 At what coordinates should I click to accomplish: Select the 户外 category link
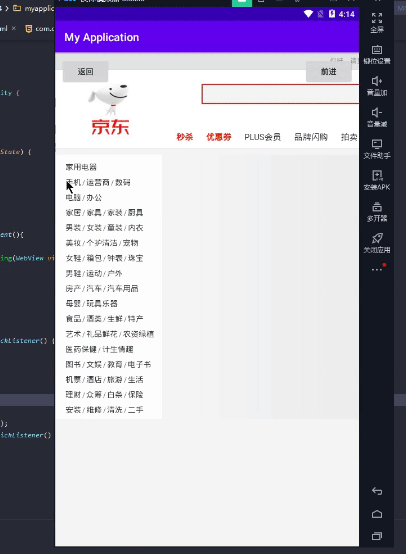tap(114, 273)
